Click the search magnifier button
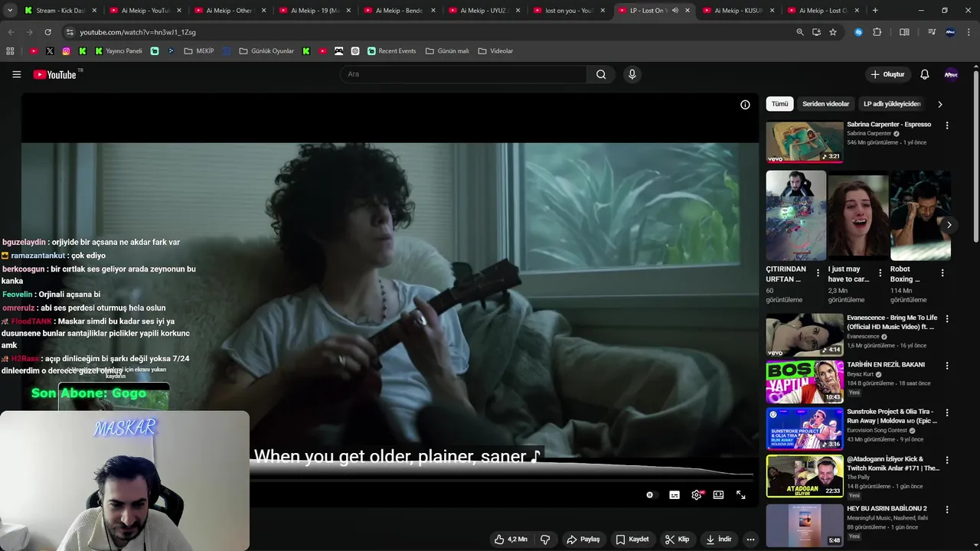980x551 pixels. (601, 74)
